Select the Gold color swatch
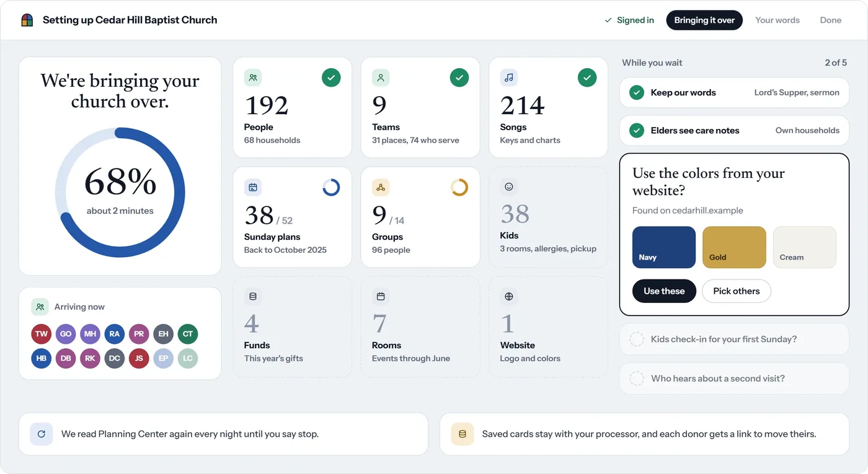 tap(734, 247)
